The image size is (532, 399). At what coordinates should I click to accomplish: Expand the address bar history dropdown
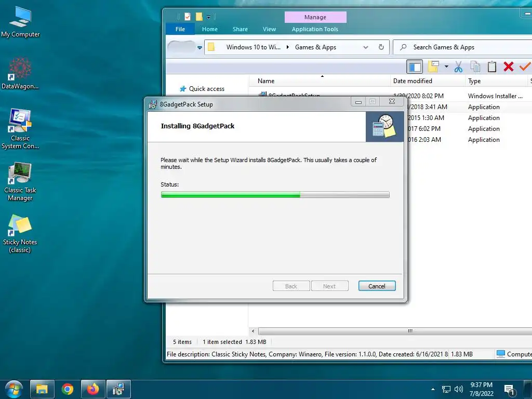tap(365, 47)
